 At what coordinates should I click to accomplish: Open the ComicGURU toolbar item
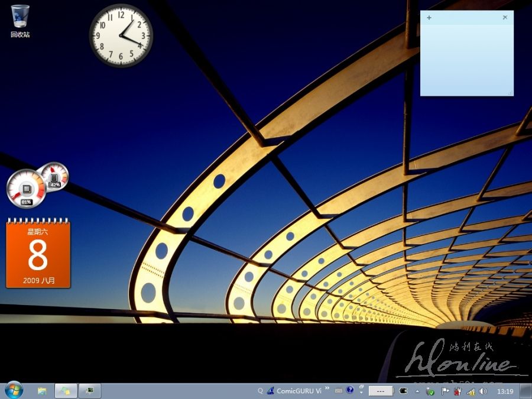tap(297, 391)
